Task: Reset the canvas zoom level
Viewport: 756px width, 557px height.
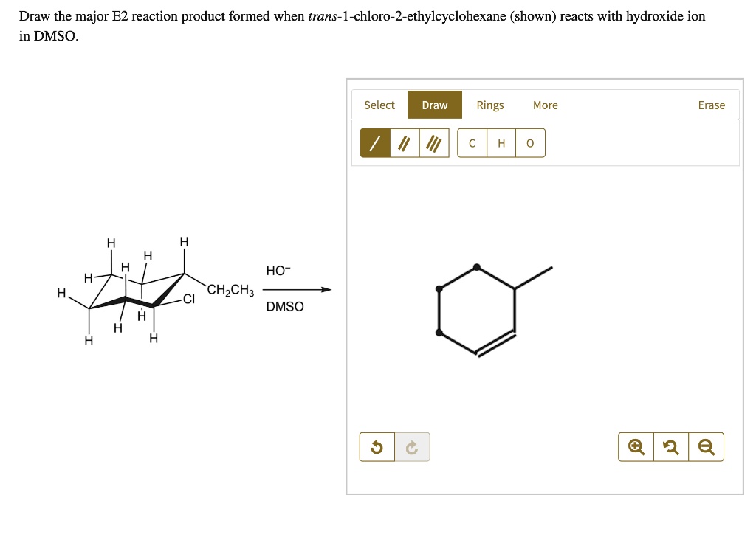Action: (x=670, y=446)
